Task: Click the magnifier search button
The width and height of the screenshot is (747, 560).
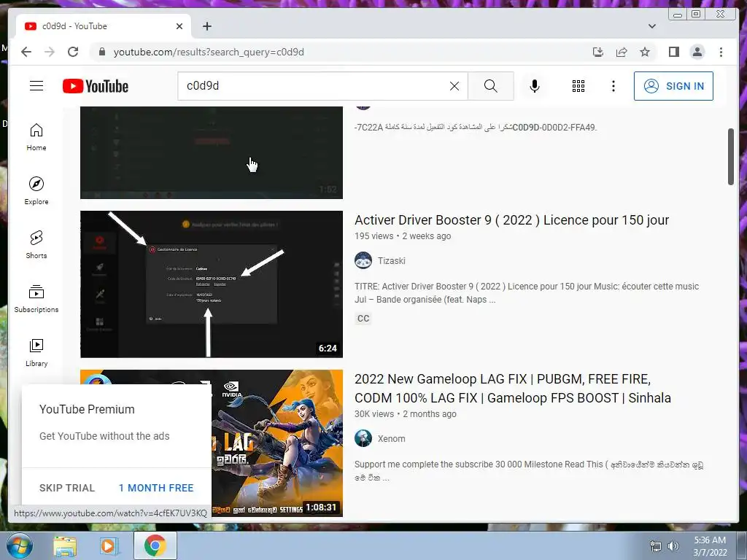Action: point(491,86)
